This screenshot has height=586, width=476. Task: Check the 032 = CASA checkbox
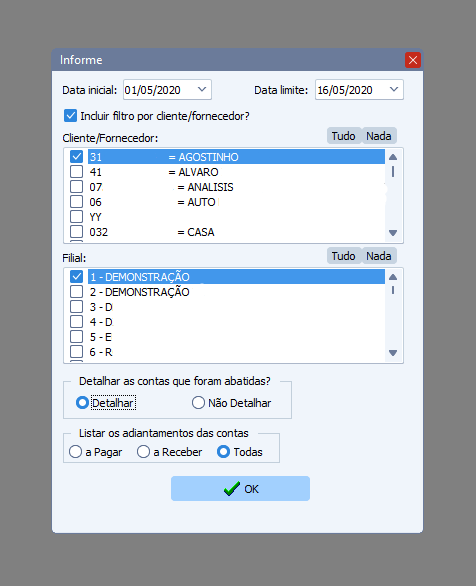click(x=77, y=232)
